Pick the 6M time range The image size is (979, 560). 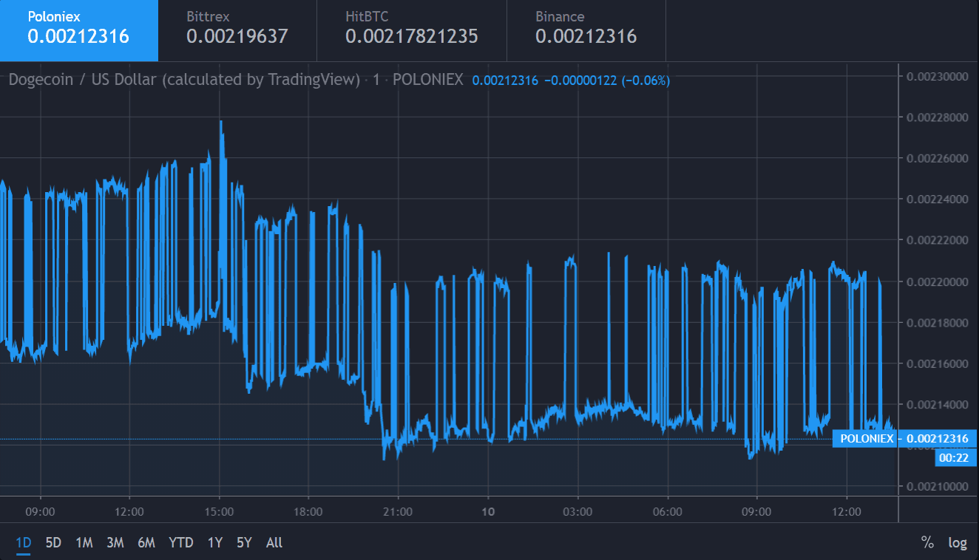(146, 543)
